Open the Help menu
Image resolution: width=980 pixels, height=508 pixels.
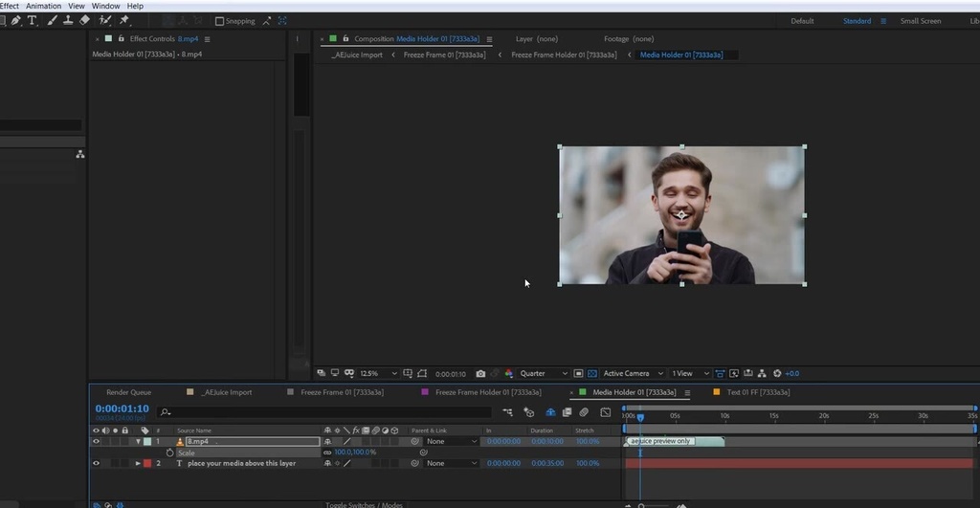[135, 6]
